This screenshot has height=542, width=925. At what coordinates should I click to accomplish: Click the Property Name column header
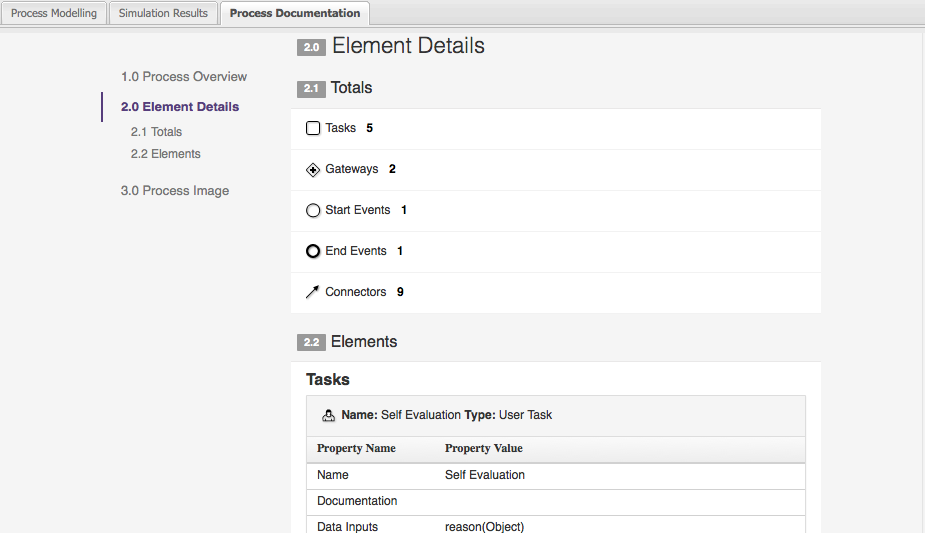pos(356,448)
